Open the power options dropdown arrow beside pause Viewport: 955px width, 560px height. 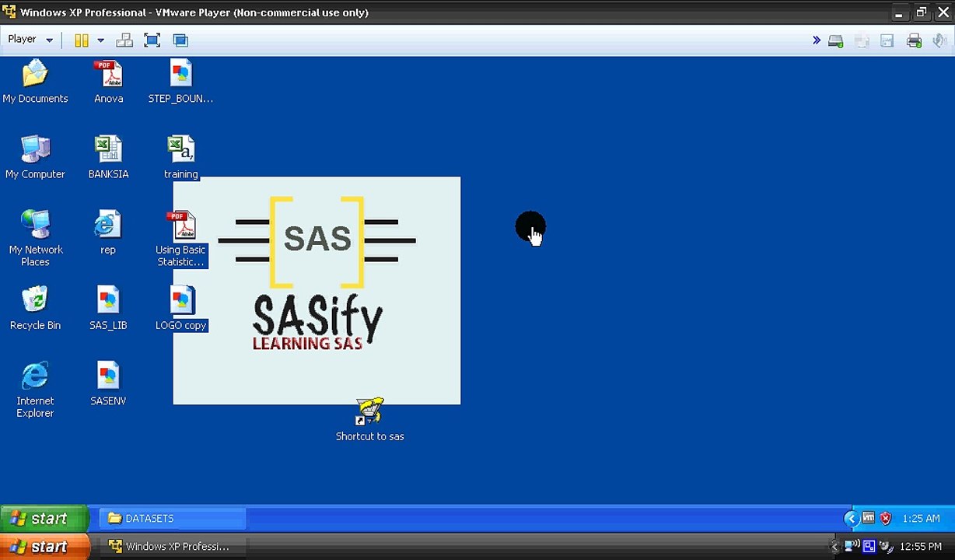click(x=100, y=40)
